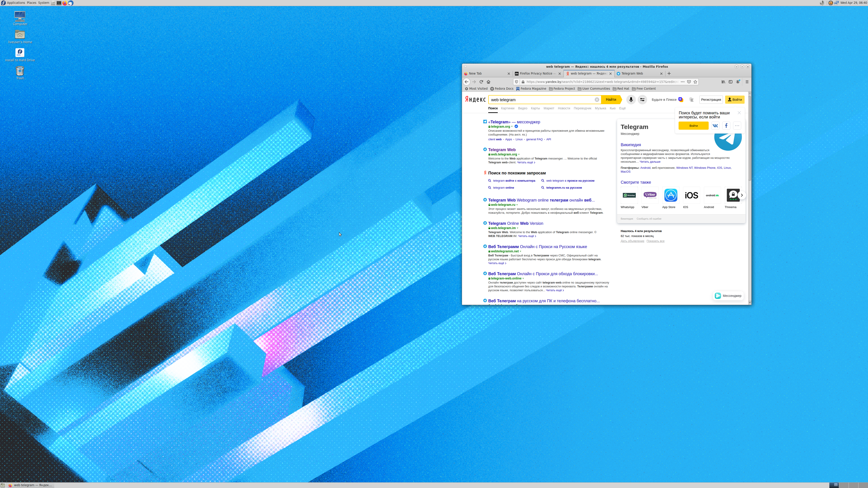The image size is (868, 488).
Task: Open page actions three-dots in address bar
Action: coord(682,82)
